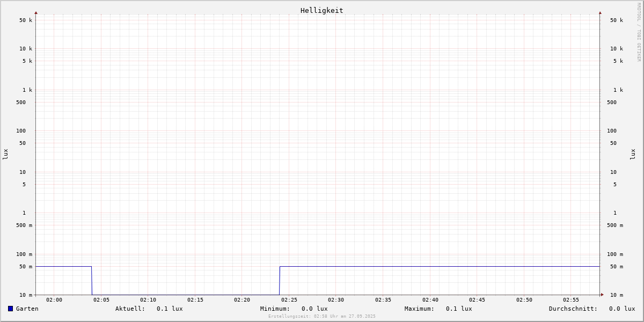This screenshot has width=644, height=322.
Task: Click the left-side lux axis title
Action: click(x=5, y=154)
